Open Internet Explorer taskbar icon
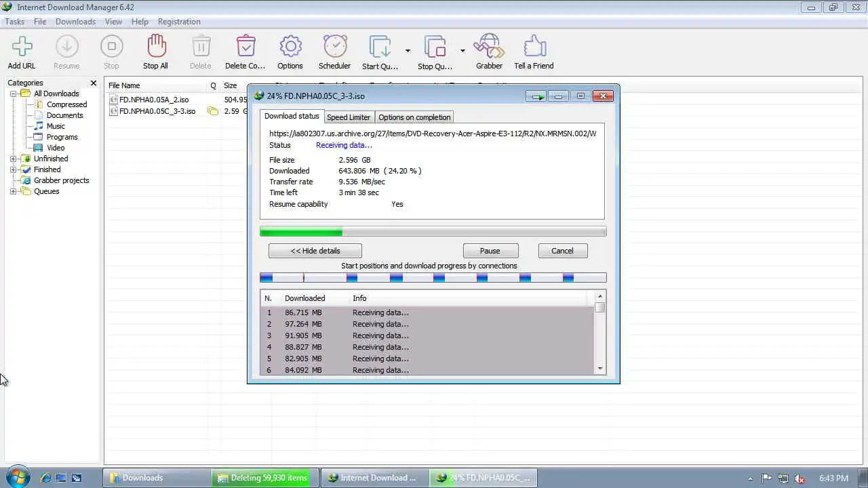The width and height of the screenshot is (868, 488). click(x=45, y=478)
